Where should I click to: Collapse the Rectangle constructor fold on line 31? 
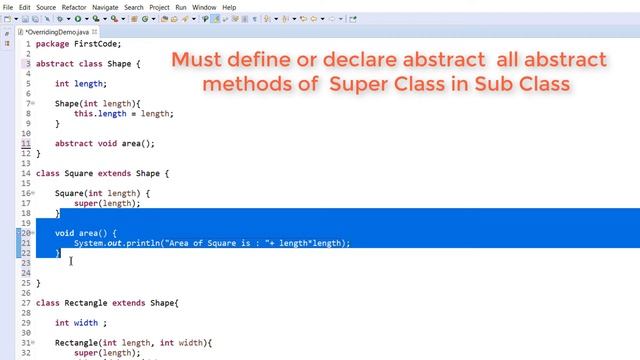point(33,343)
